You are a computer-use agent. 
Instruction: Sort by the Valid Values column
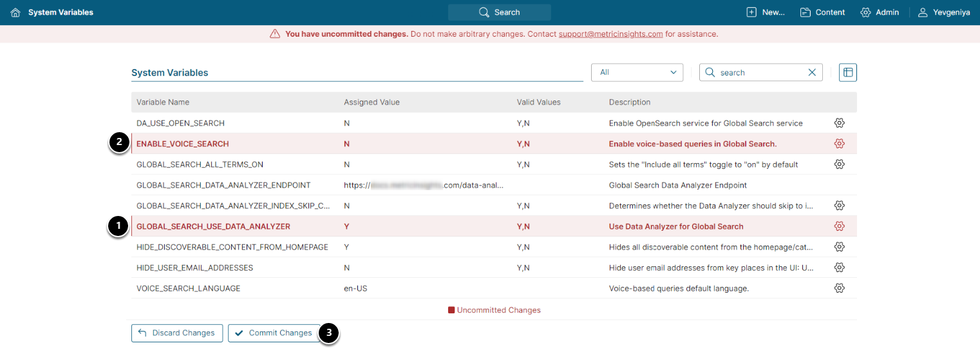538,103
